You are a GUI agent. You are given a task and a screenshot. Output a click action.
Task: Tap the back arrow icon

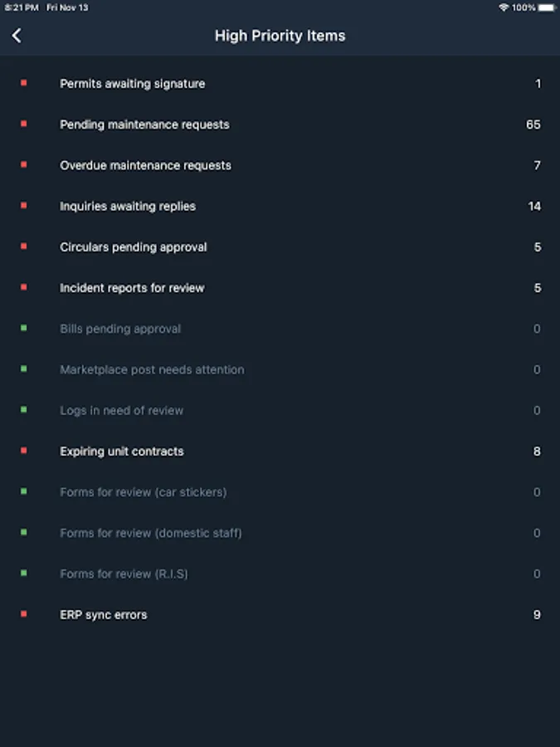tap(17, 36)
